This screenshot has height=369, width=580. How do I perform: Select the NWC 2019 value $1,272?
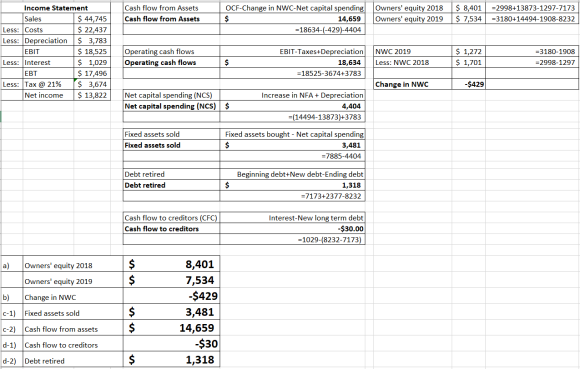pyautogui.click(x=468, y=51)
